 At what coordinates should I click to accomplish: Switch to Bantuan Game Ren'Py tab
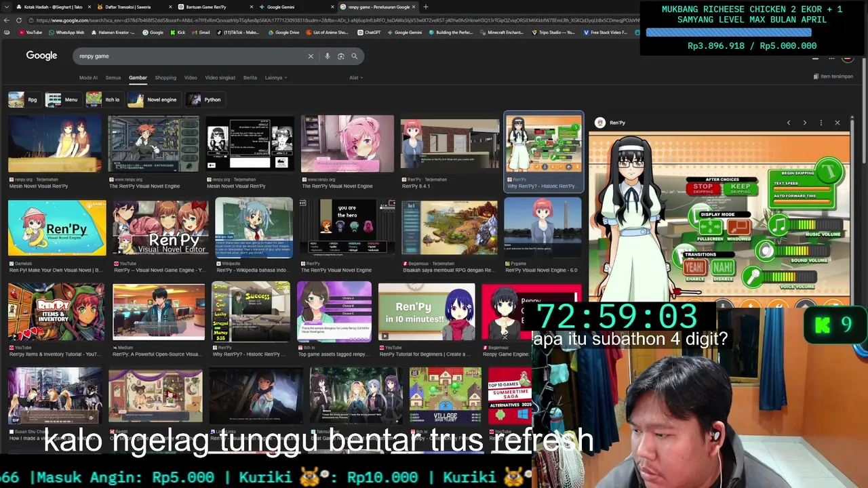coord(216,7)
